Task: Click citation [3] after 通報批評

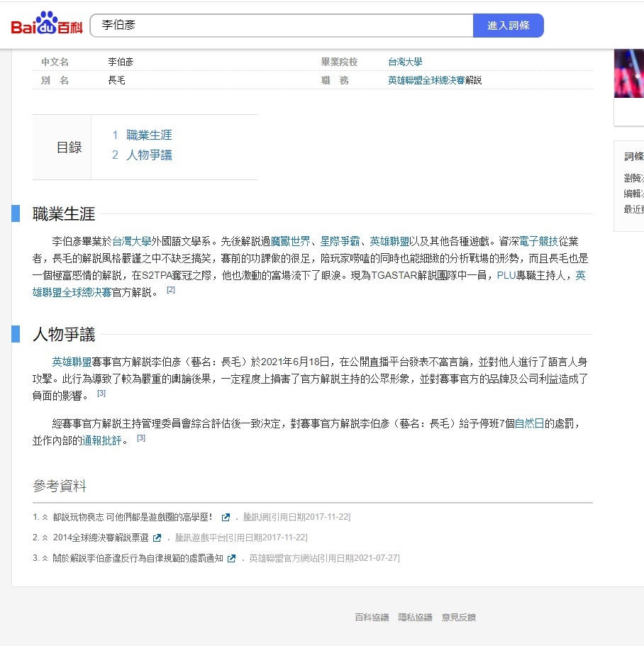Action: pos(141,438)
